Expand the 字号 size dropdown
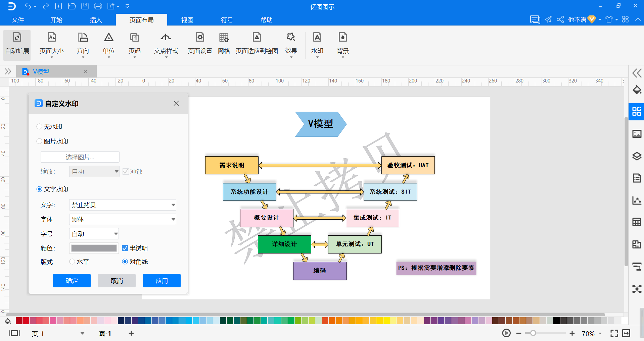Image resolution: width=644 pixels, height=341 pixels. (x=116, y=234)
